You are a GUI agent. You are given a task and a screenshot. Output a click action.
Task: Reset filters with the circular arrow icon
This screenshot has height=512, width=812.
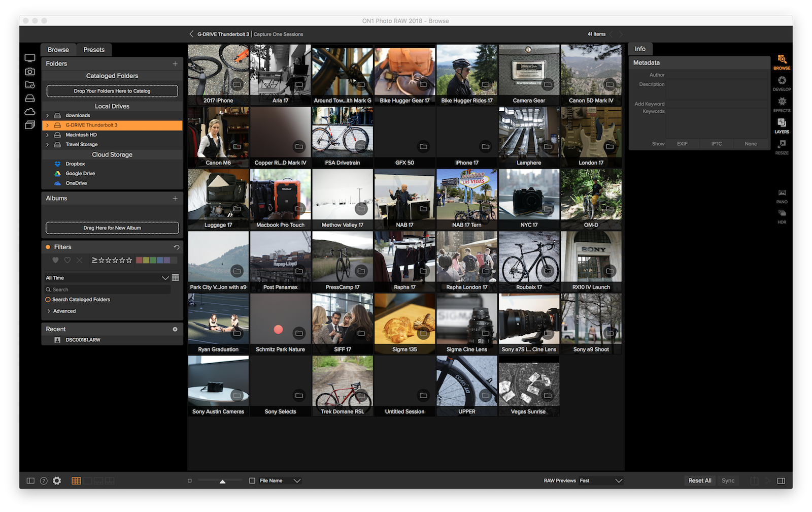[x=176, y=247]
